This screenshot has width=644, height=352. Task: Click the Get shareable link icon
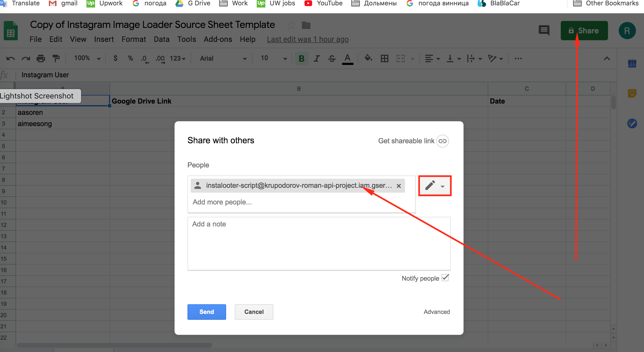(x=442, y=141)
